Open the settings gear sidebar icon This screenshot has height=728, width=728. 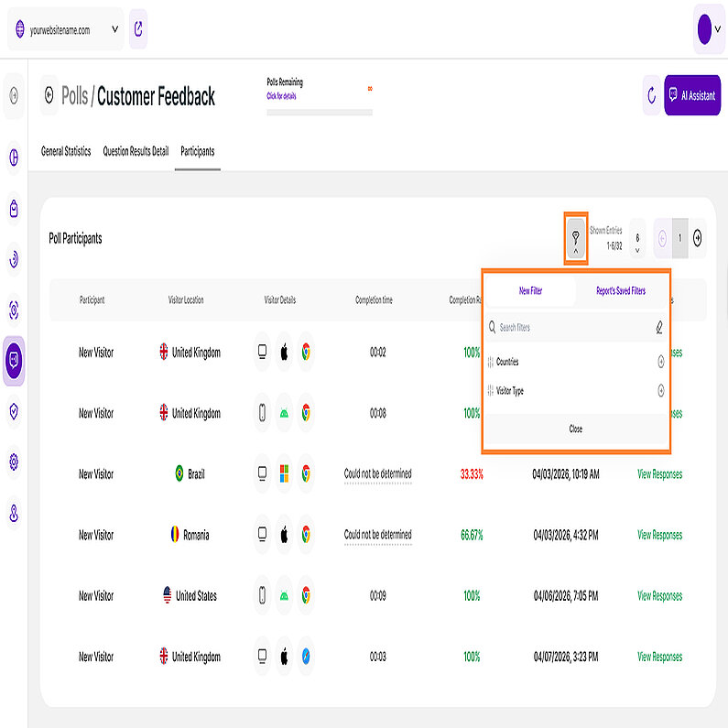[x=14, y=462]
